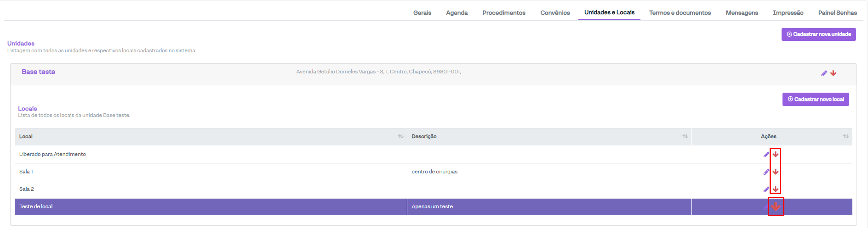Click the red arrow for Sala 2

tap(776, 189)
